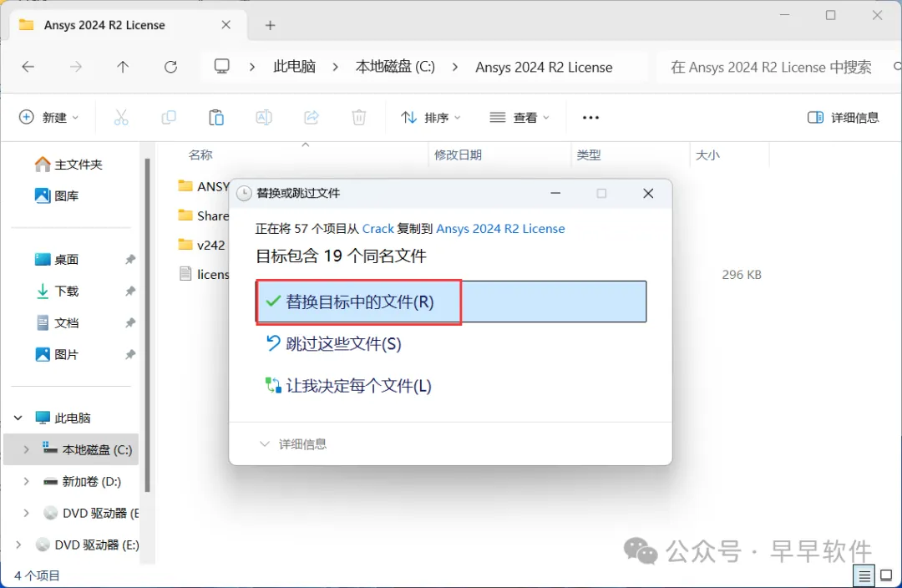Image resolution: width=902 pixels, height=588 pixels.
Task: Click the pin icon next to 图片
Action: pos(130,354)
